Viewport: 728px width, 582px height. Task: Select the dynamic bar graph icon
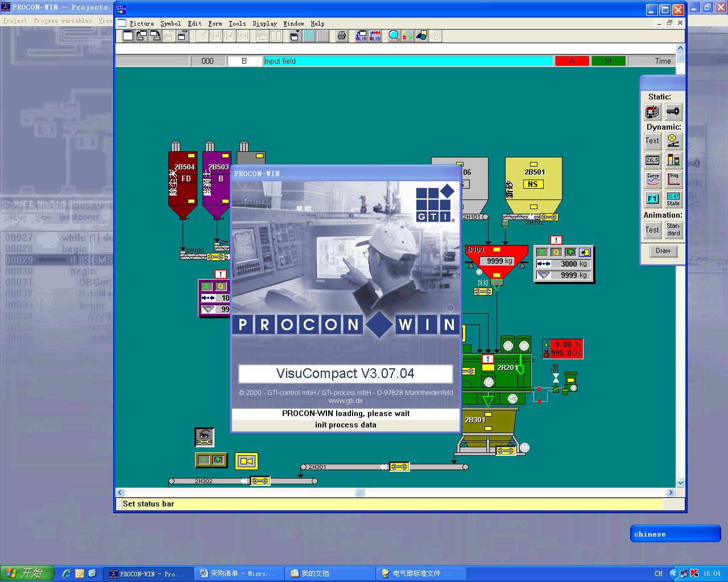click(x=673, y=160)
